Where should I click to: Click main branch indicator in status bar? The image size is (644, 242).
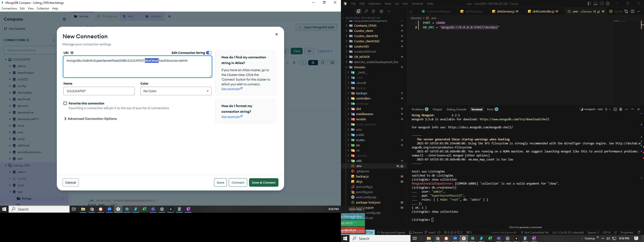430,232
